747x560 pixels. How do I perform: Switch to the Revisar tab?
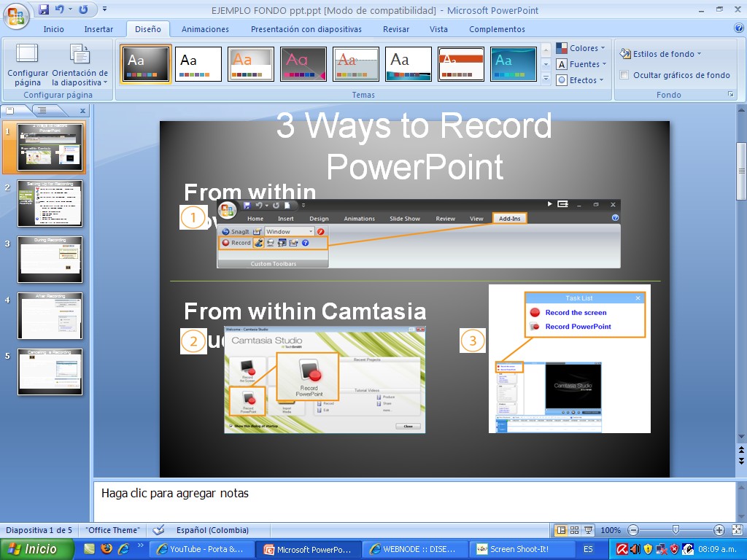(x=396, y=29)
